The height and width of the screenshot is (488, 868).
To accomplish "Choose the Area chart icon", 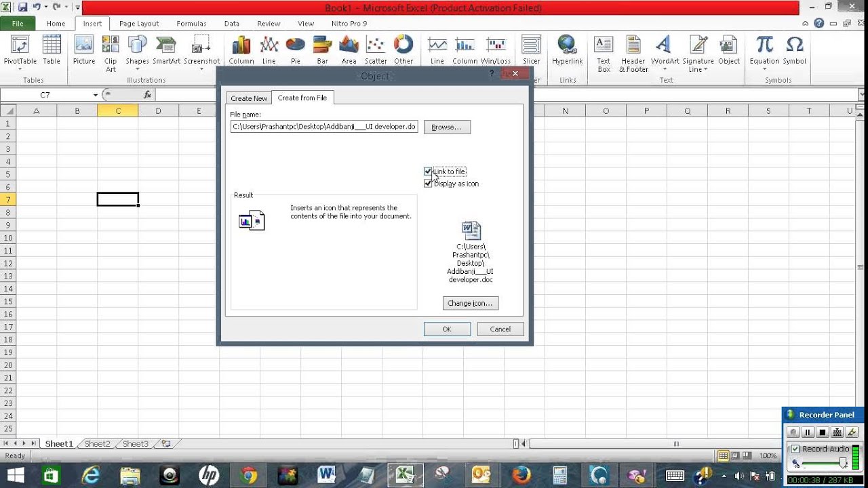I will point(349,50).
